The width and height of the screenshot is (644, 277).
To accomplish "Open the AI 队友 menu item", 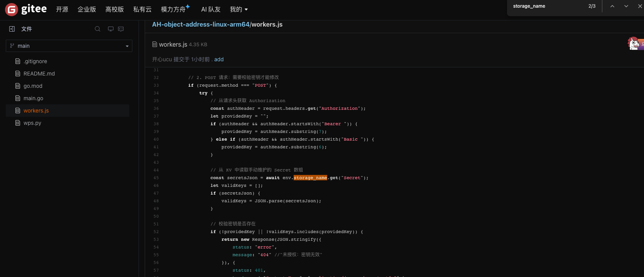I will pos(211,9).
